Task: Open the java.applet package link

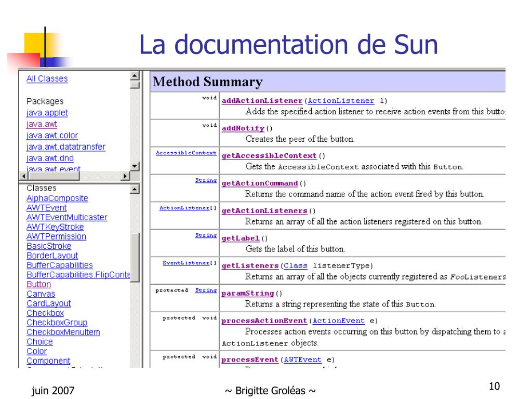Action: pyautogui.click(x=47, y=113)
